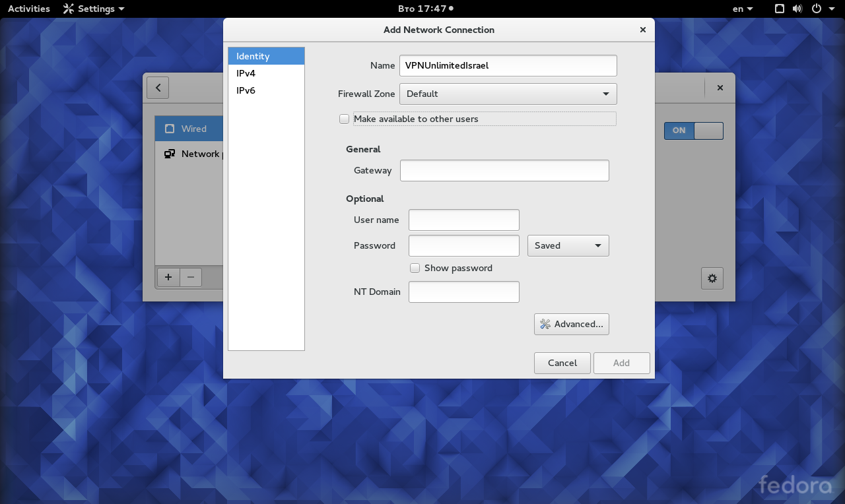This screenshot has height=504, width=845.
Task: Click the Add button
Action: (x=622, y=363)
